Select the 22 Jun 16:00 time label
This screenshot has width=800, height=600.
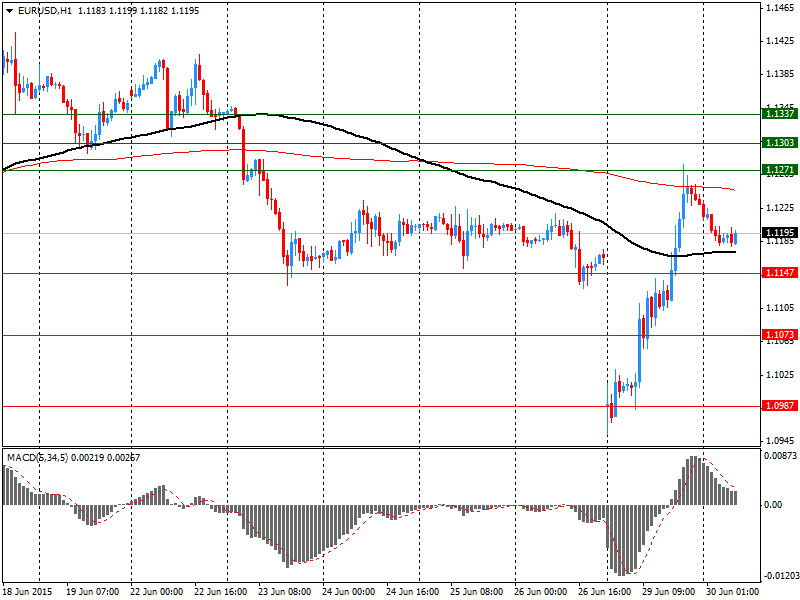click(220, 592)
